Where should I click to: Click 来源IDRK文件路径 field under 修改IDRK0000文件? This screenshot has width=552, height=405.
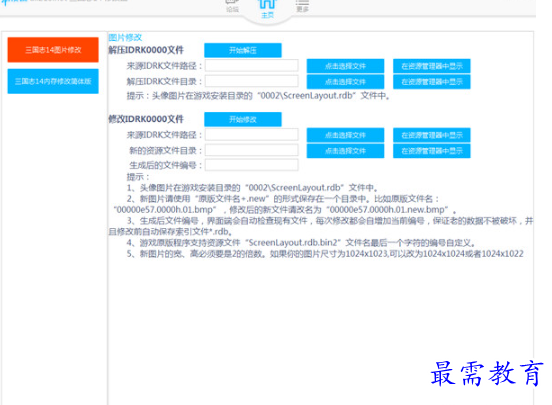click(x=252, y=135)
